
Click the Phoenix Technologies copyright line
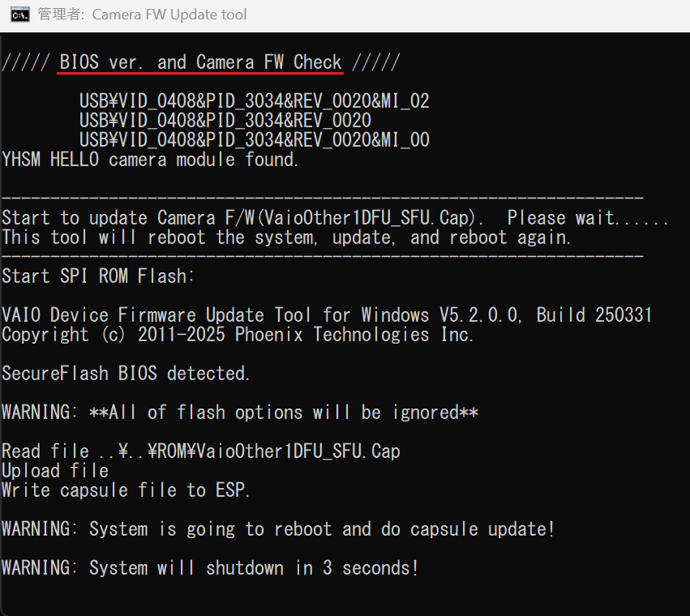pyautogui.click(x=238, y=334)
